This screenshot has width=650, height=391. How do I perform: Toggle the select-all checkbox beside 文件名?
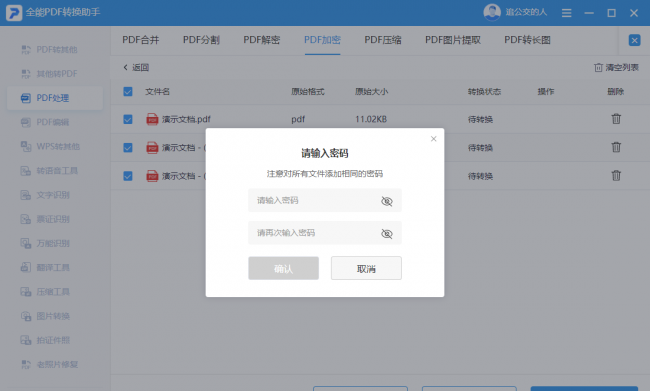pos(128,92)
